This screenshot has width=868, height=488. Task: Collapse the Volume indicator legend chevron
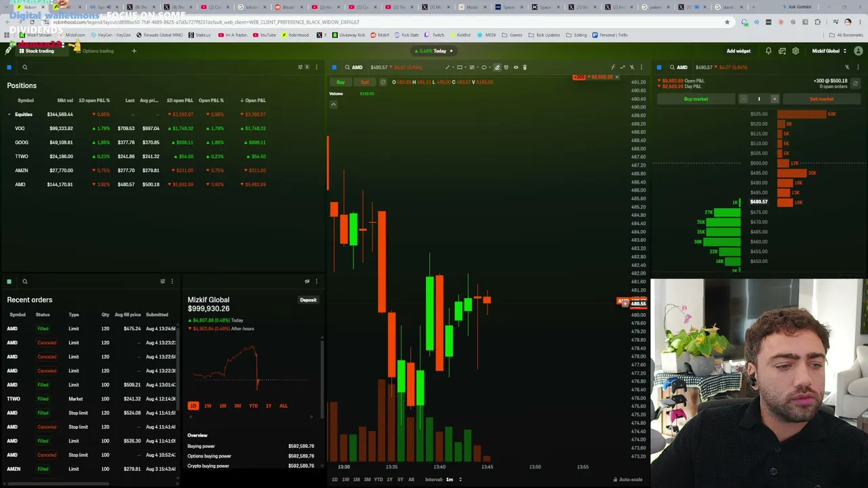(x=333, y=104)
